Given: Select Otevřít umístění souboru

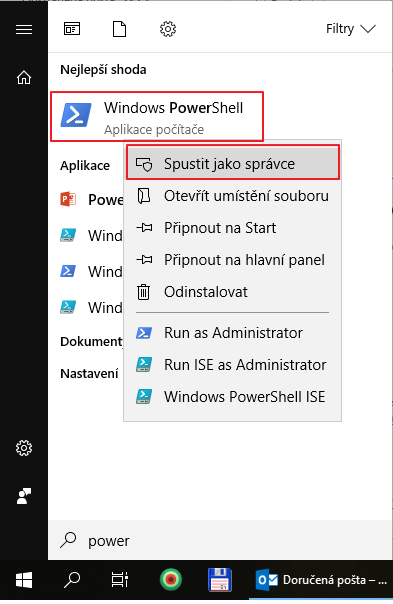Looking at the screenshot, I should 233,196.
